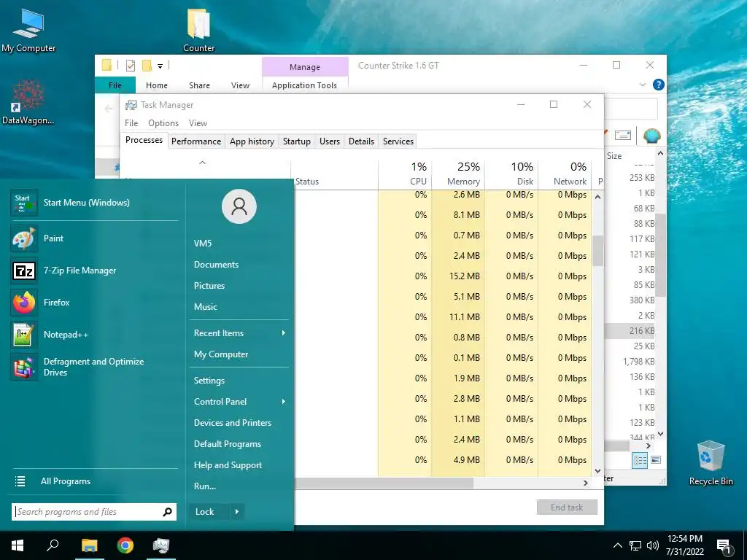Open Task Manager Options menu
The image size is (747, 560).
tap(163, 122)
